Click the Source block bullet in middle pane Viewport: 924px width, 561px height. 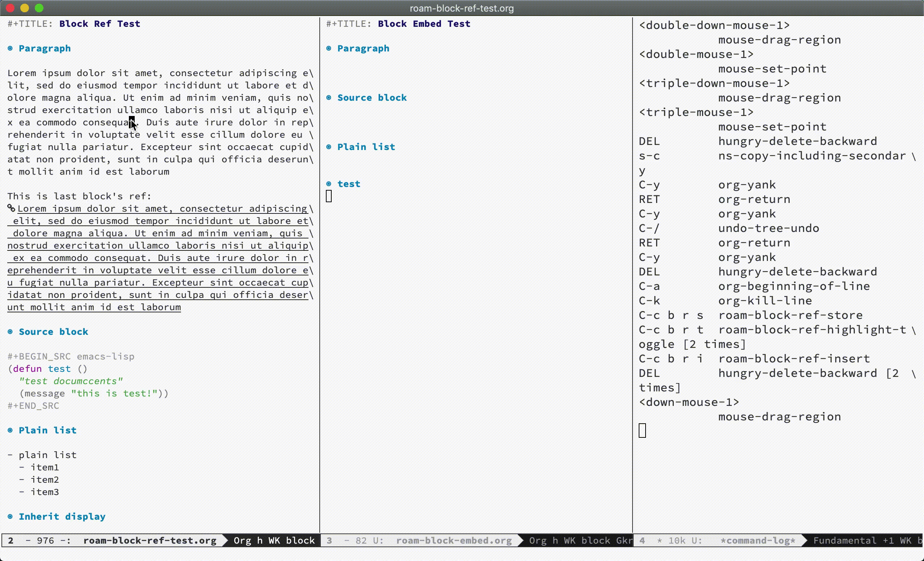point(329,98)
